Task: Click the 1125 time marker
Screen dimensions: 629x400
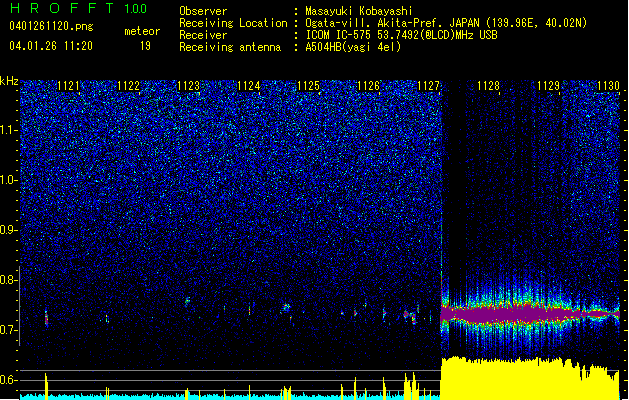Action: 308,86
